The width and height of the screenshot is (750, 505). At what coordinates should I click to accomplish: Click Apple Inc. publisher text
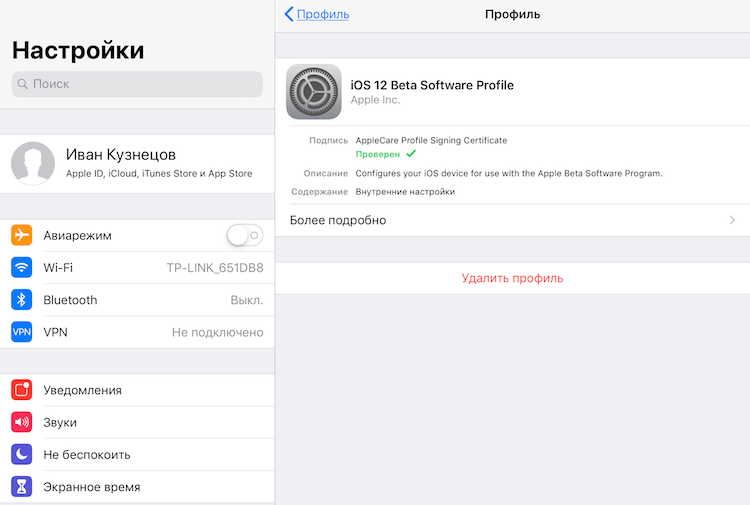375,100
